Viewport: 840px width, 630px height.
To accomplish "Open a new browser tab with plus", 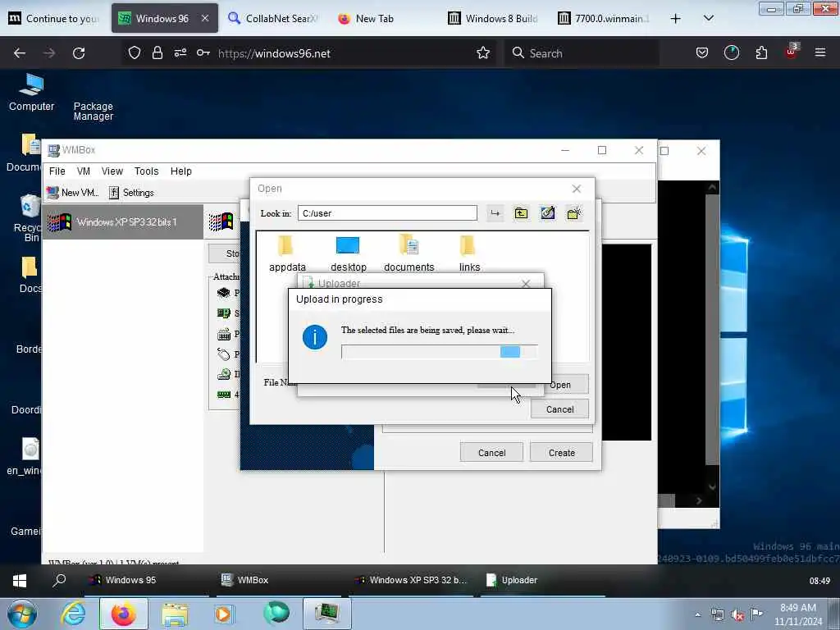I will [x=676, y=18].
